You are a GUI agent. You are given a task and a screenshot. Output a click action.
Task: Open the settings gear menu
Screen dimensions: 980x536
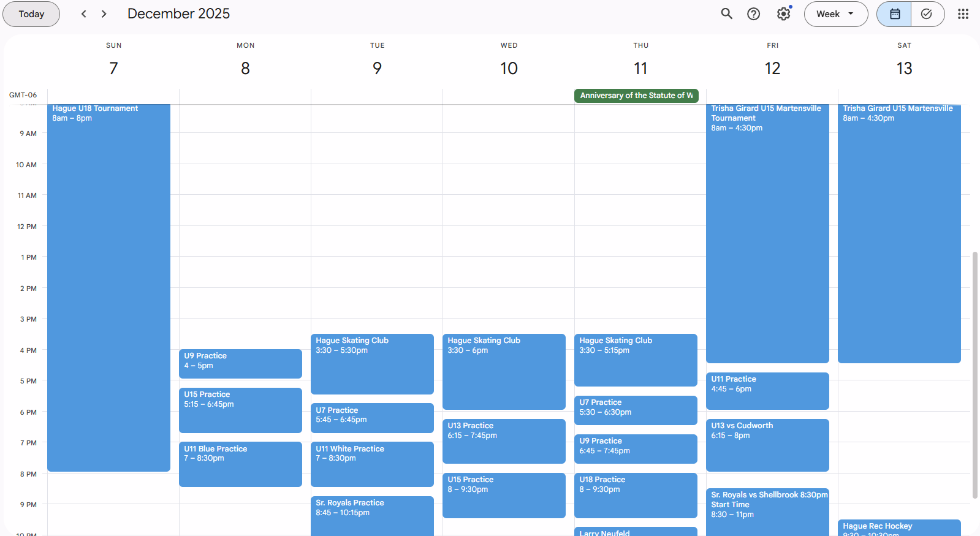(783, 14)
